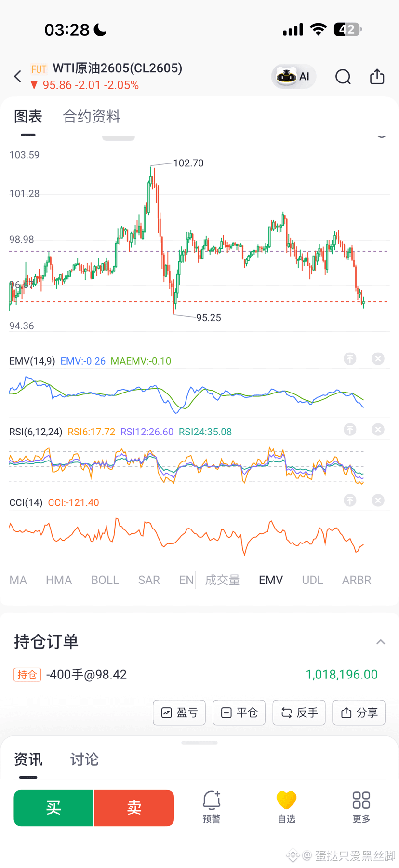Image resolution: width=399 pixels, height=868 pixels.
Task: Select the 成交量 volume indicator
Action: pos(223,580)
